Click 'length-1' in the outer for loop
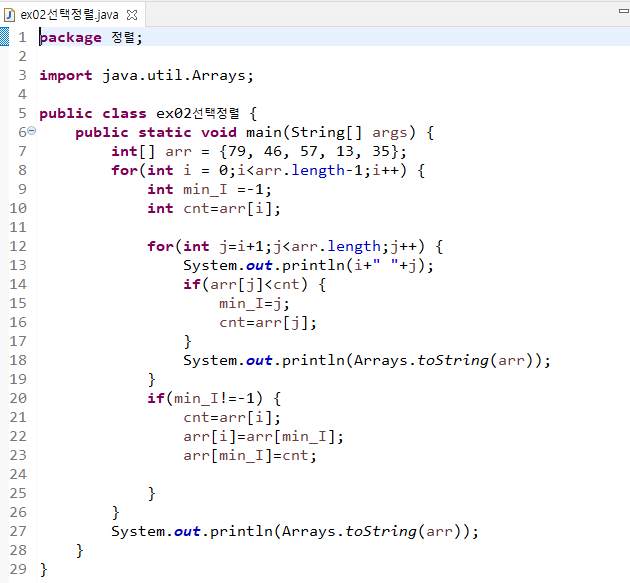 [327, 171]
